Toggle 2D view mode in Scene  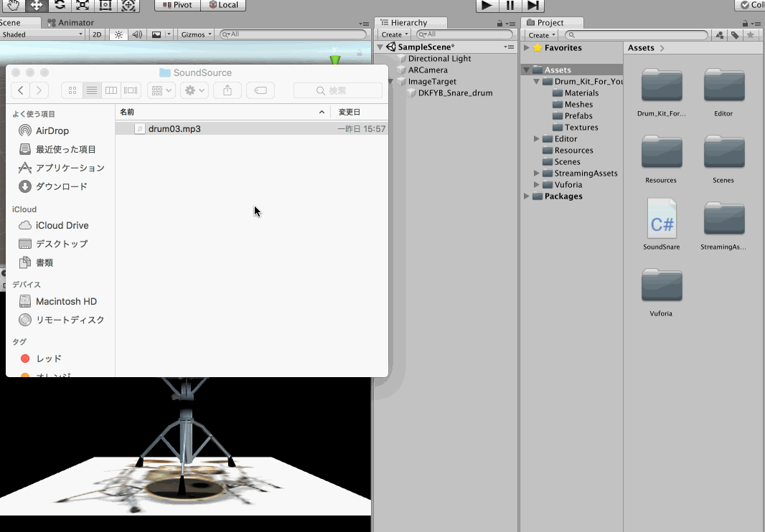tap(96, 34)
